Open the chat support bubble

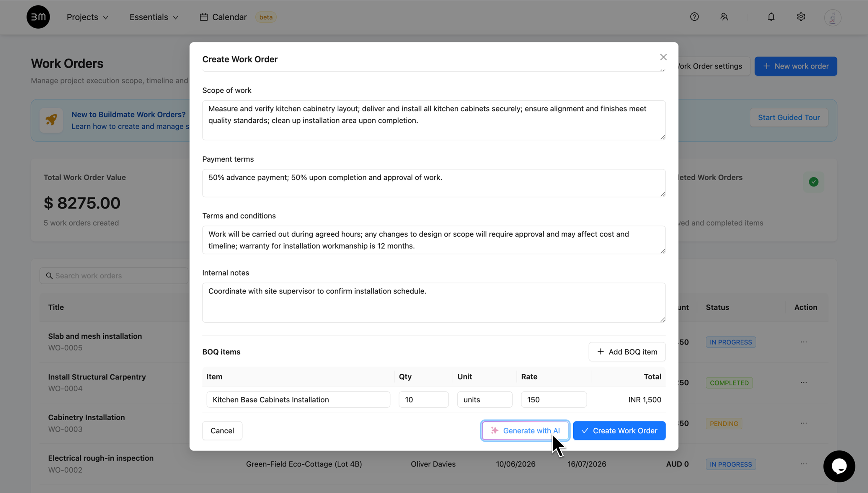[x=839, y=466]
